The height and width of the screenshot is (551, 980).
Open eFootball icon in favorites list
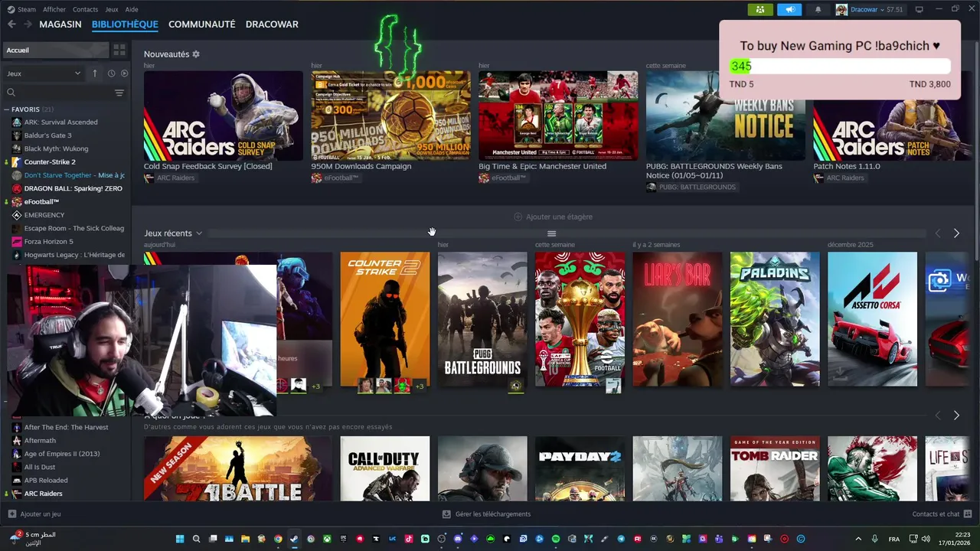(17, 202)
